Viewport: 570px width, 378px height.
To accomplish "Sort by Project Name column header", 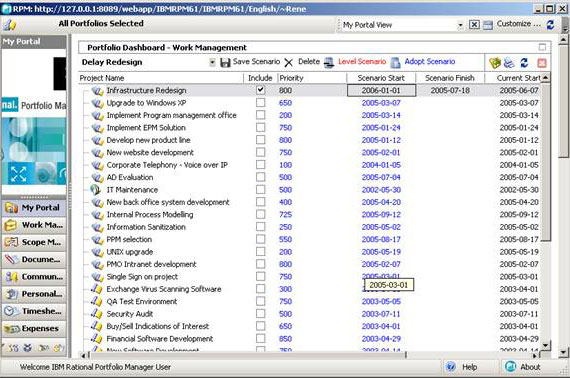I will coord(161,78).
